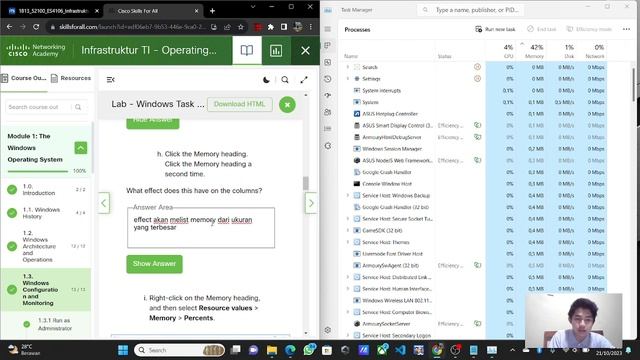Open Task Manager more options ellipsis
This screenshot has width=640, height=360.
pos(627,29)
